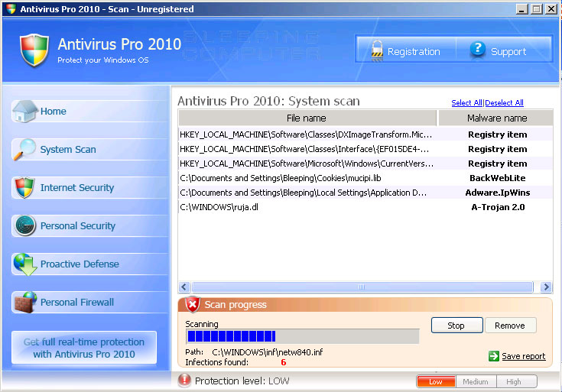This screenshot has width=562, height=392.
Task: Click the Registration padlock icon
Action: point(377,50)
